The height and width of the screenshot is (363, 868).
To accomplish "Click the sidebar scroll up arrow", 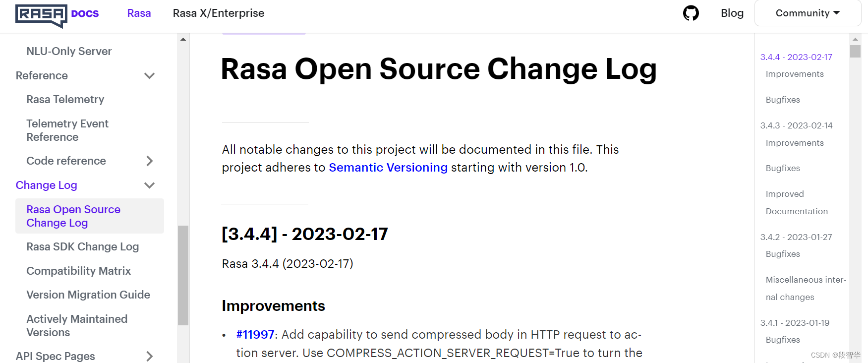I will coord(183,39).
